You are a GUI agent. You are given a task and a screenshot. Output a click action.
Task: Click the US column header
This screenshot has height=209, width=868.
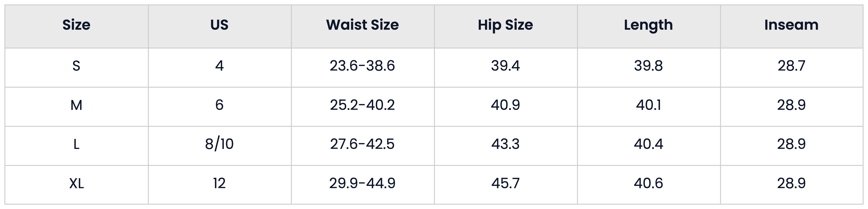pyautogui.click(x=220, y=26)
